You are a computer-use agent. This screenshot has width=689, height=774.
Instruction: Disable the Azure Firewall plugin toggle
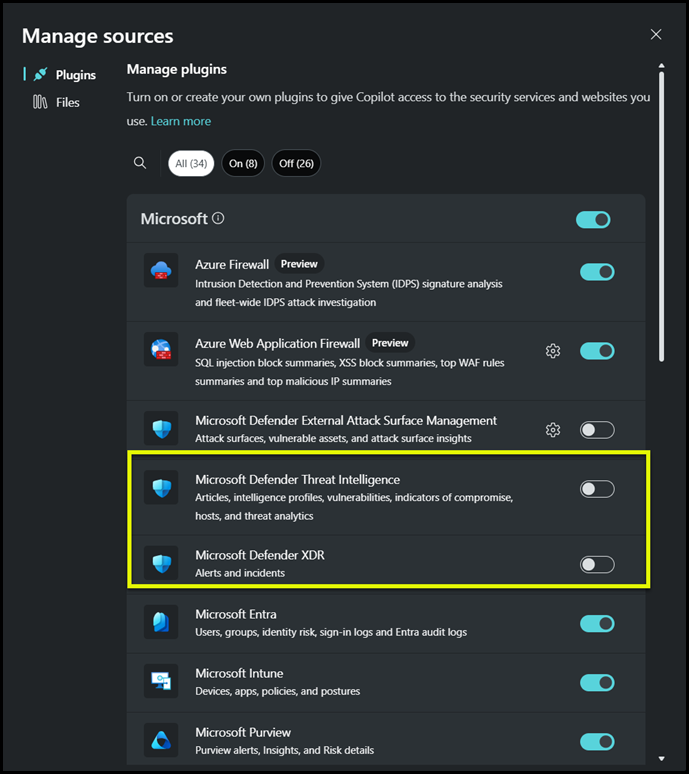click(x=597, y=271)
